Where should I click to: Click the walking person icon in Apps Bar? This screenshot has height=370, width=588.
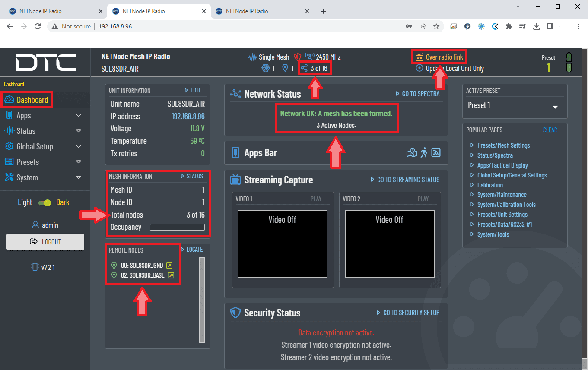pyautogui.click(x=424, y=152)
